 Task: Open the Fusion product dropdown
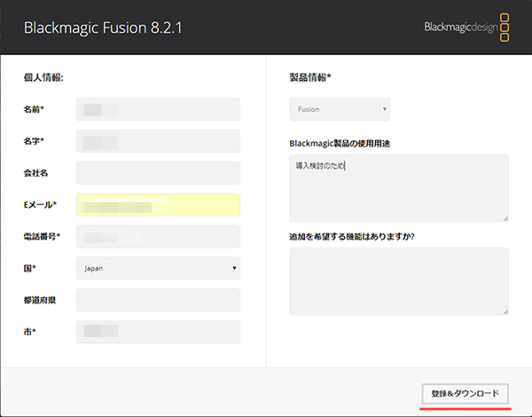[340, 109]
